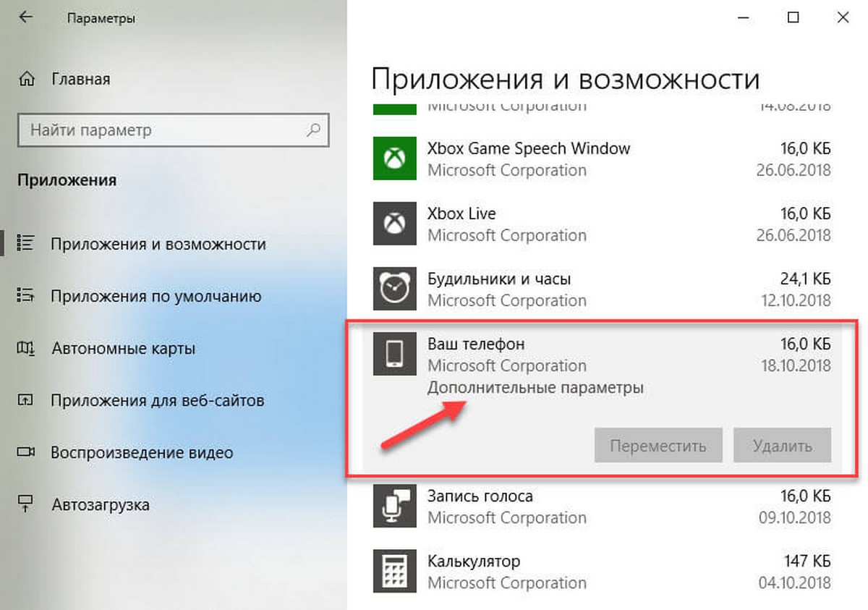
Task: Open the Главная home icon
Action: (x=28, y=79)
